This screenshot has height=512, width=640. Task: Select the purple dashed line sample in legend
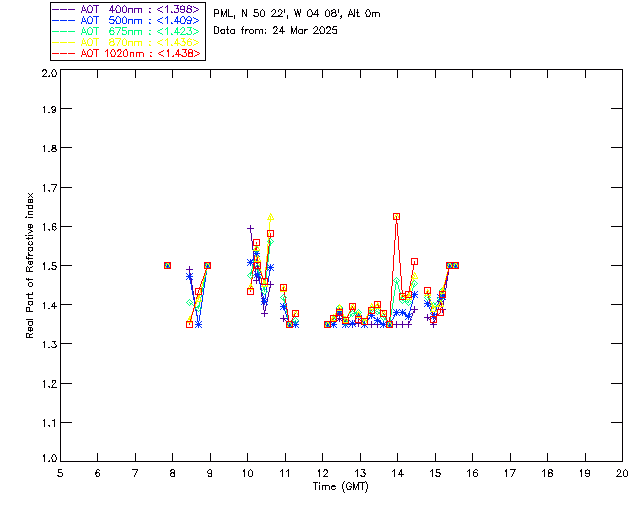[64, 9]
